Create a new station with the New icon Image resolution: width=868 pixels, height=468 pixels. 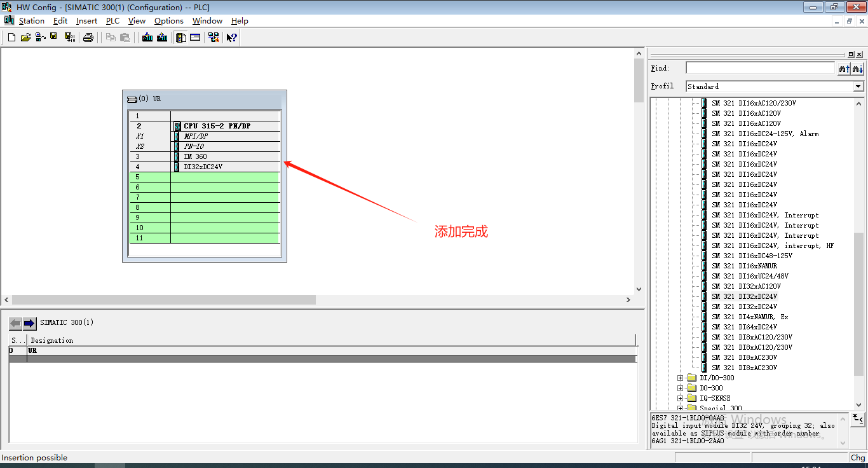click(x=11, y=38)
